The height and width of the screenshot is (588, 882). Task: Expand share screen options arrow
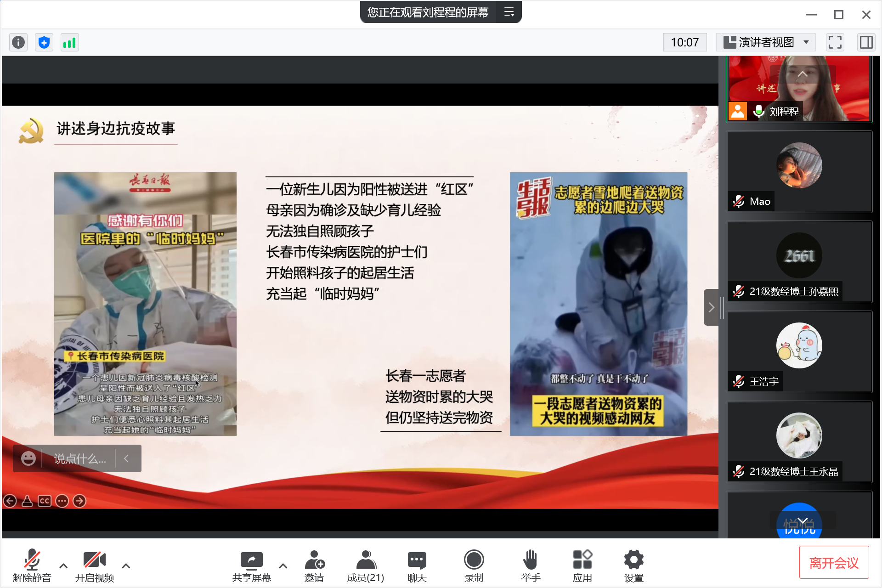coord(283,565)
